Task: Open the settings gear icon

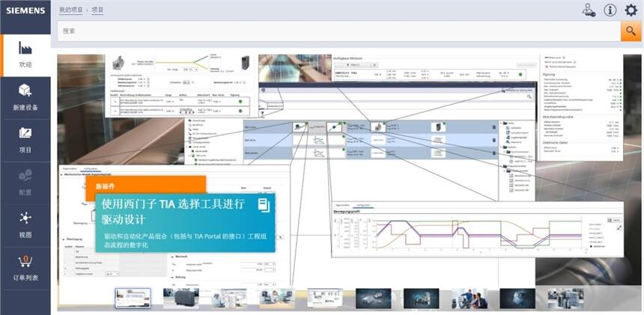Action: coord(631,10)
